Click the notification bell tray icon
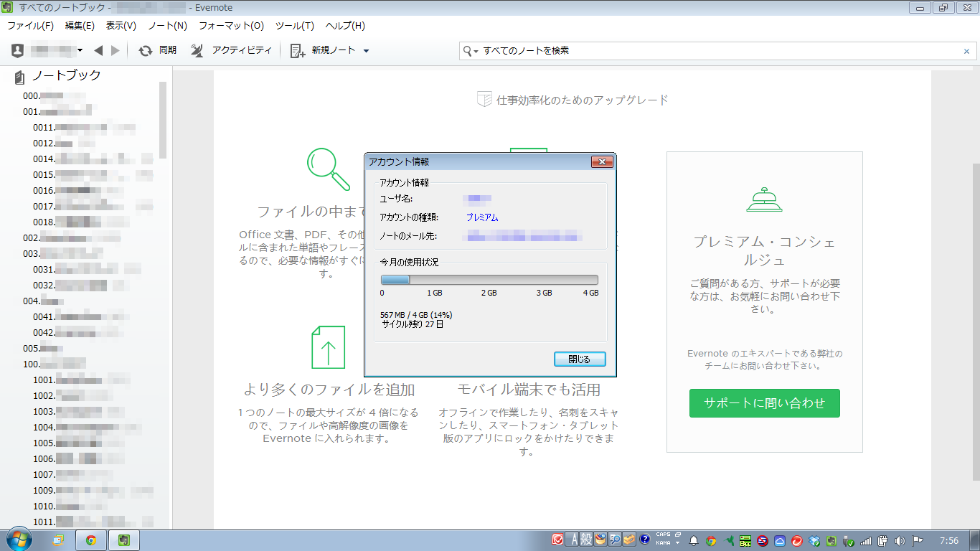The image size is (980, 551). coord(694,541)
